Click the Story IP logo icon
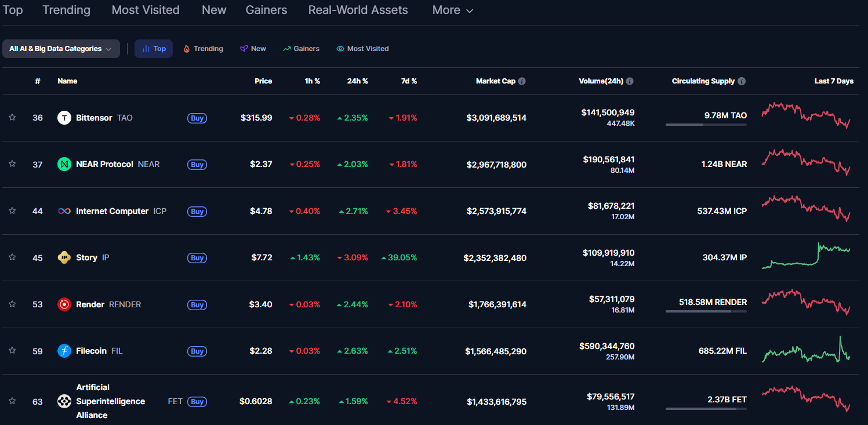 (x=64, y=257)
